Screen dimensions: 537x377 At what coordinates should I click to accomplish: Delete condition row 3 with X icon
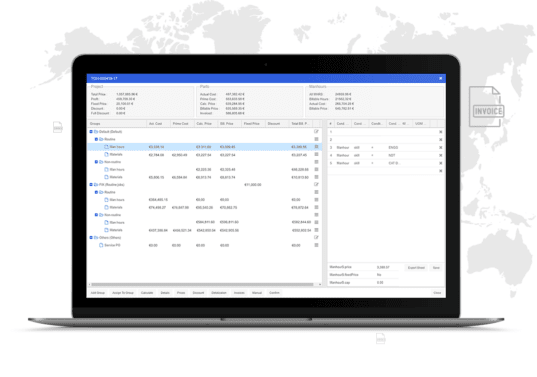tap(440, 148)
